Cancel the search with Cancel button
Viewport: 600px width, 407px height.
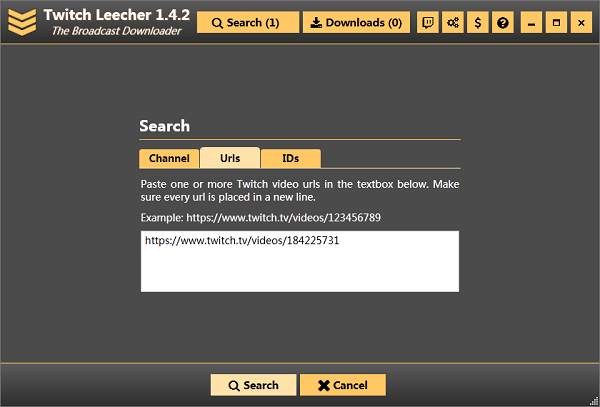coord(343,385)
